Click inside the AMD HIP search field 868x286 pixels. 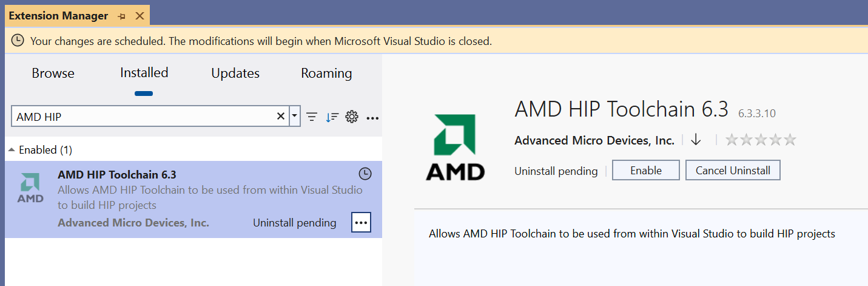pos(143,117)
